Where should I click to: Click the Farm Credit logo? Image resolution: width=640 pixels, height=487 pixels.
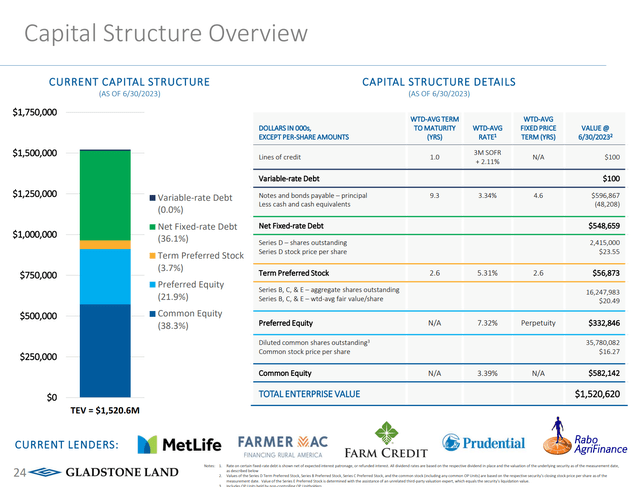[x=386, y=440]
